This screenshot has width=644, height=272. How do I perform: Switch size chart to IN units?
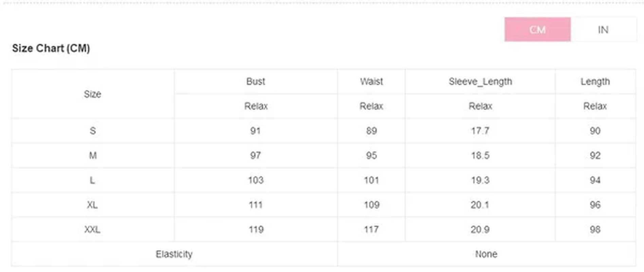[603, 30]
